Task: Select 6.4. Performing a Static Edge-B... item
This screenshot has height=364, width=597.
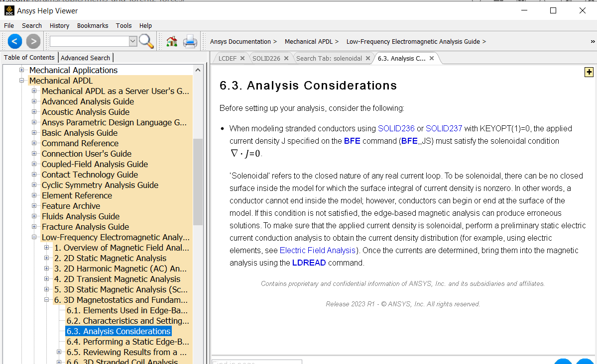Action: pyautogui.click(x=127, y=342)
